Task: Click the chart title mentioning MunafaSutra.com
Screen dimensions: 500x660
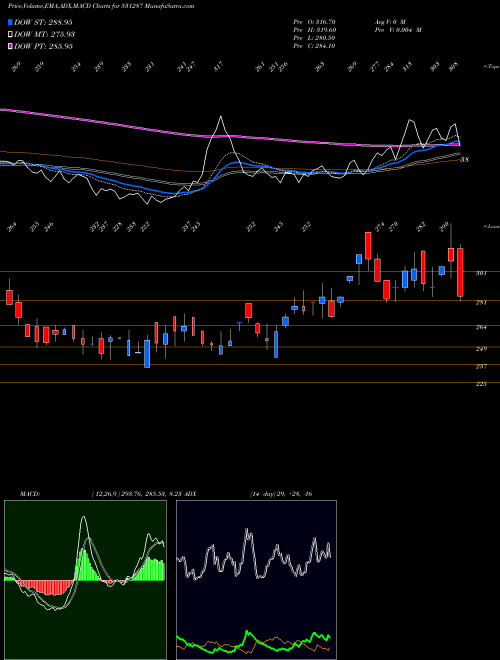Action: point(101,6)
